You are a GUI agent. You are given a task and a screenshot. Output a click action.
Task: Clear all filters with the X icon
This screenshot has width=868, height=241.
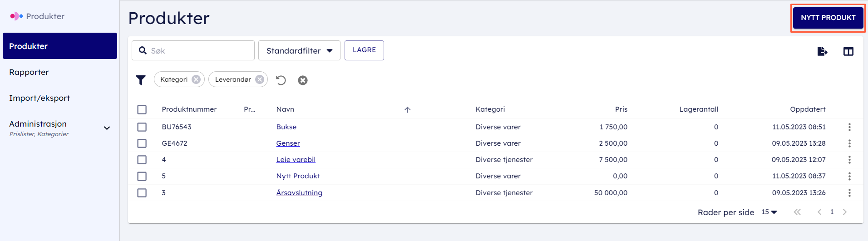tap(303, 80)
